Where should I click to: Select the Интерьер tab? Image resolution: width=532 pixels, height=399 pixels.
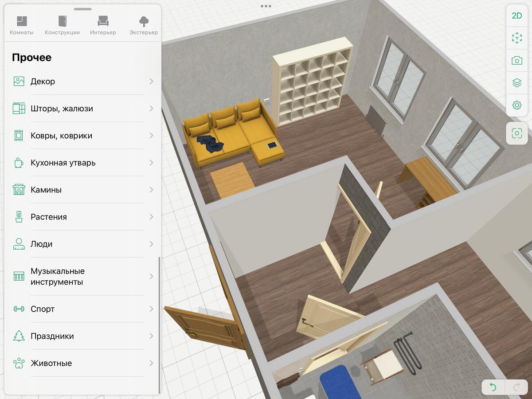(x=103, y=25)
